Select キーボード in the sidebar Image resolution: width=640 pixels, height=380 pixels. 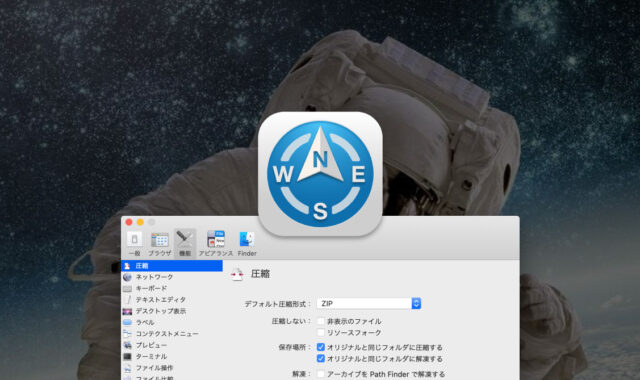[x=172, y=289]
